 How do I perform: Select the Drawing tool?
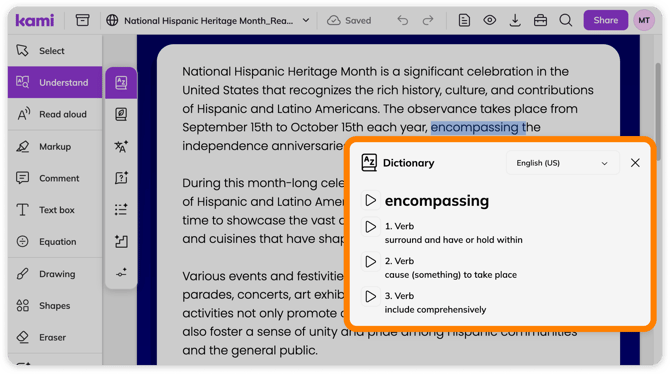click(x=55, y=274)
